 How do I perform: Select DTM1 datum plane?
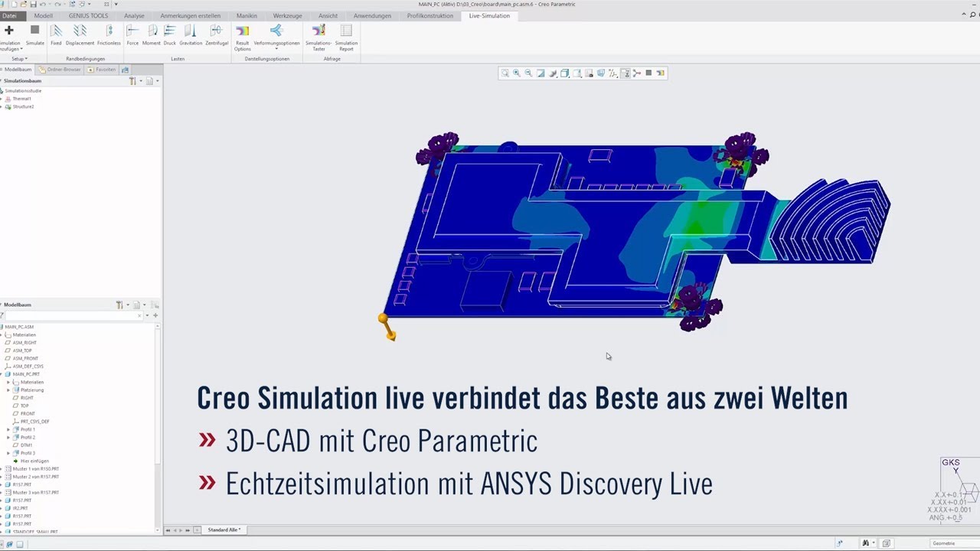[26, 445]
